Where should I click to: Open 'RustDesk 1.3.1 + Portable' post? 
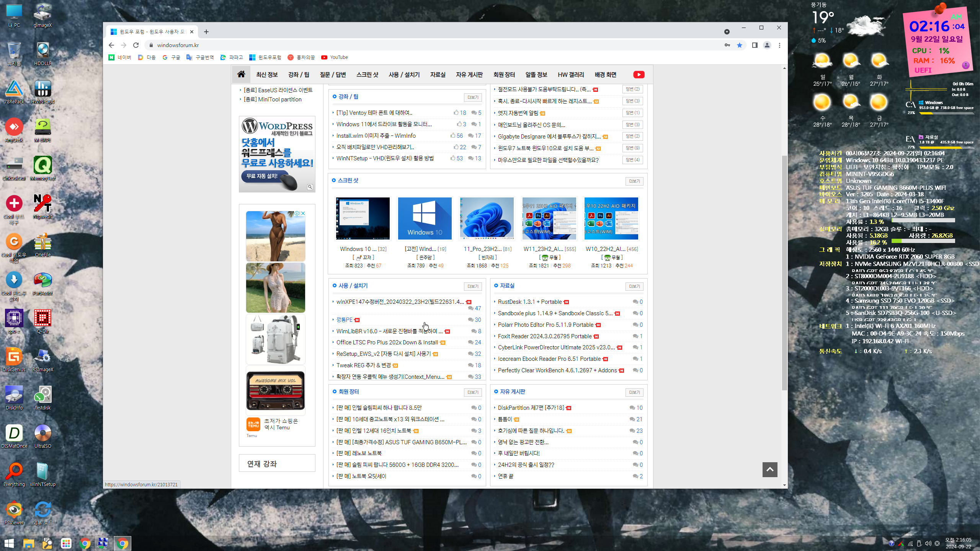coord(530,302)
